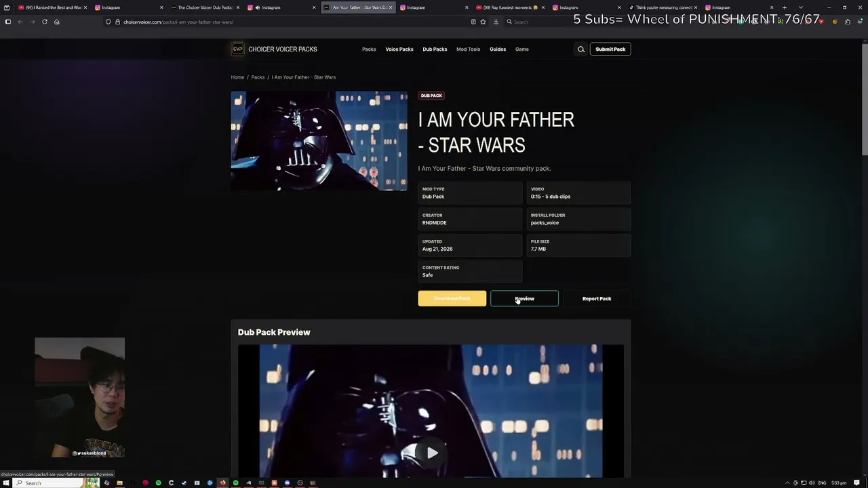Open Guides in the navigation bar

point(498,49)
